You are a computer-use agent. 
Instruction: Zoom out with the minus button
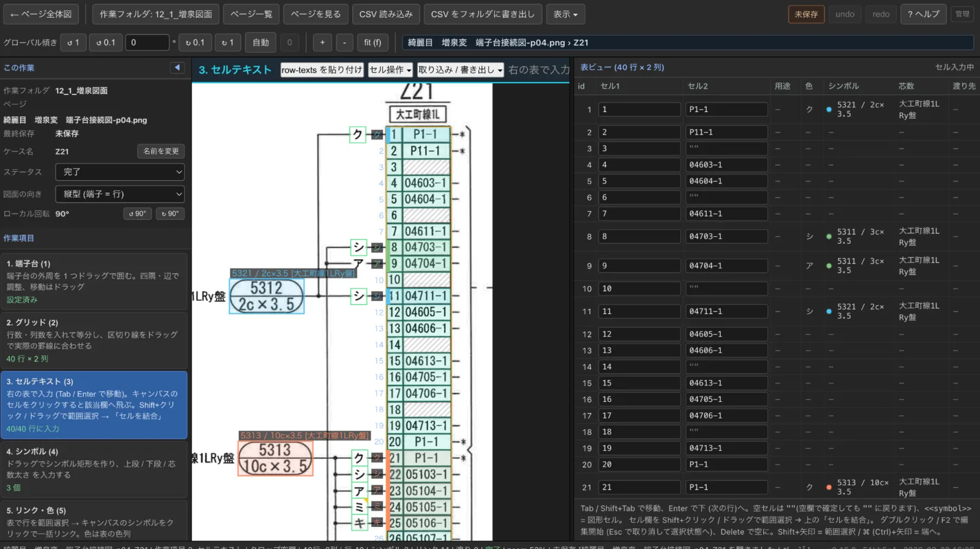(x=345, y=42)
